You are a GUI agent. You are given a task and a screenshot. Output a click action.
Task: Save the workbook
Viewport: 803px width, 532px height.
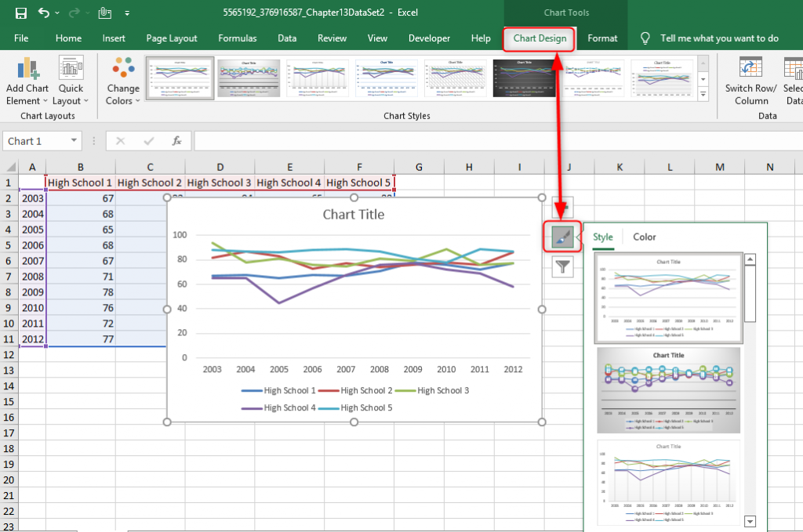click(20, 12)
